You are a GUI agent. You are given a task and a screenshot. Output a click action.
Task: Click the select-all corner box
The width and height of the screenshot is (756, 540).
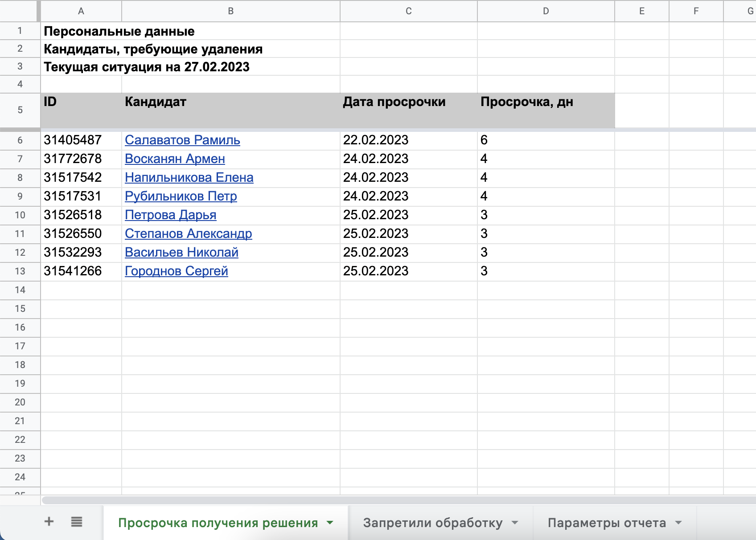(20, 11)
